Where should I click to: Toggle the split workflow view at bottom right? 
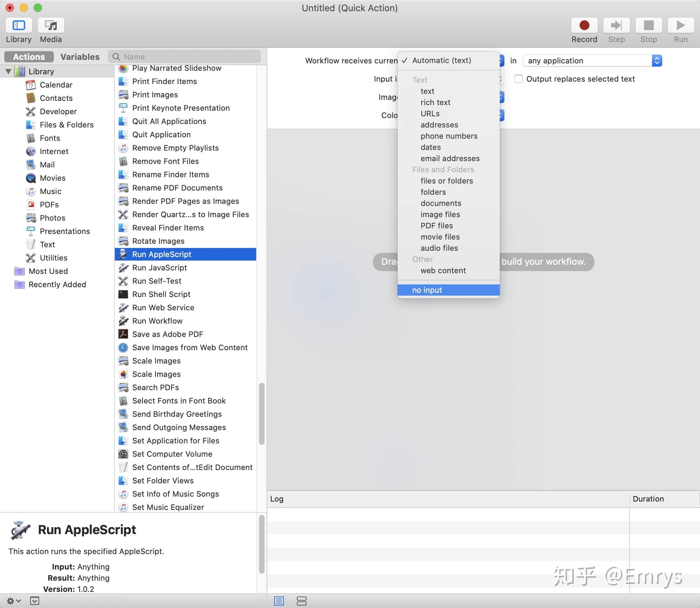click(302, 601)
